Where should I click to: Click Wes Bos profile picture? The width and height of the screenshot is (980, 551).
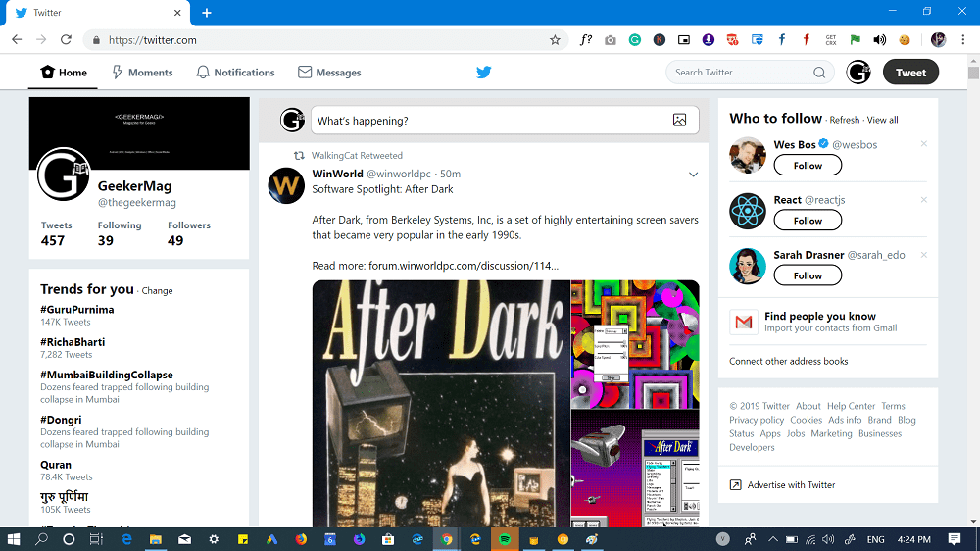tap(748, 155)
